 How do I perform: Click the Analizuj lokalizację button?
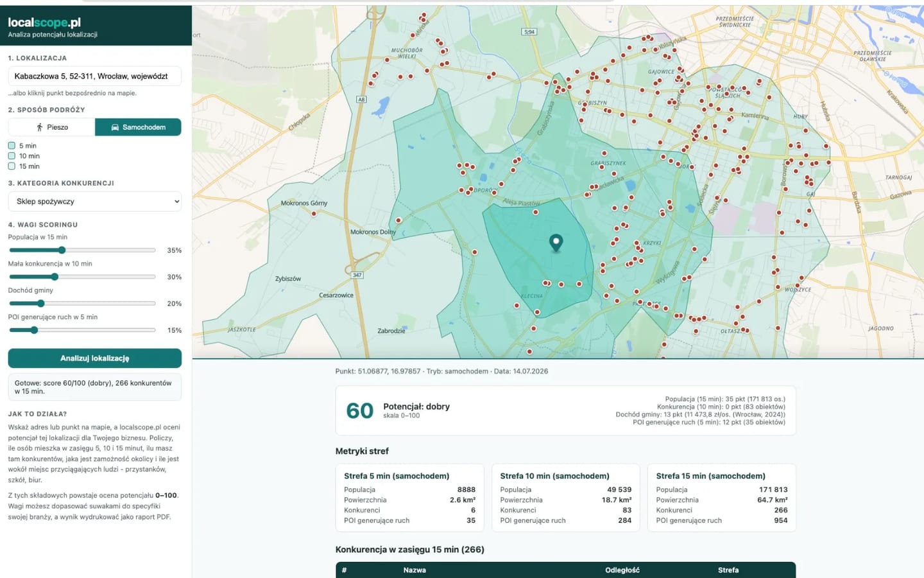95,358
